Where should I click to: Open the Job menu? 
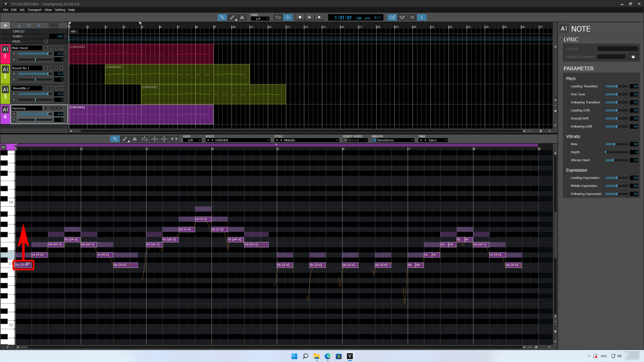coord(22,10)
